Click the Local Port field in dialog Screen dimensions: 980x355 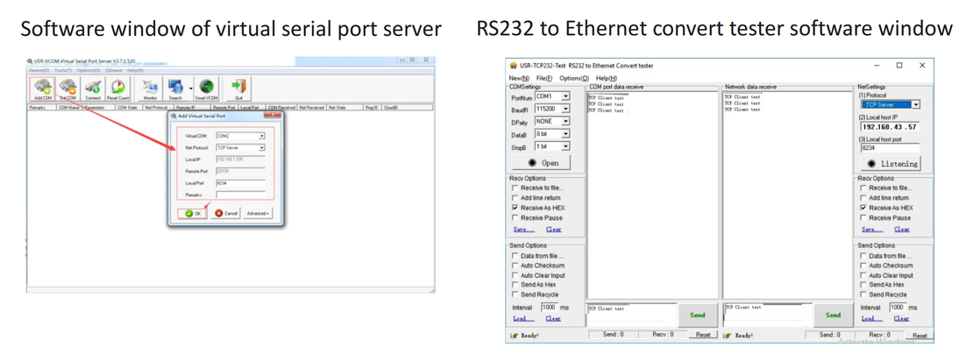tap(239, 183)
